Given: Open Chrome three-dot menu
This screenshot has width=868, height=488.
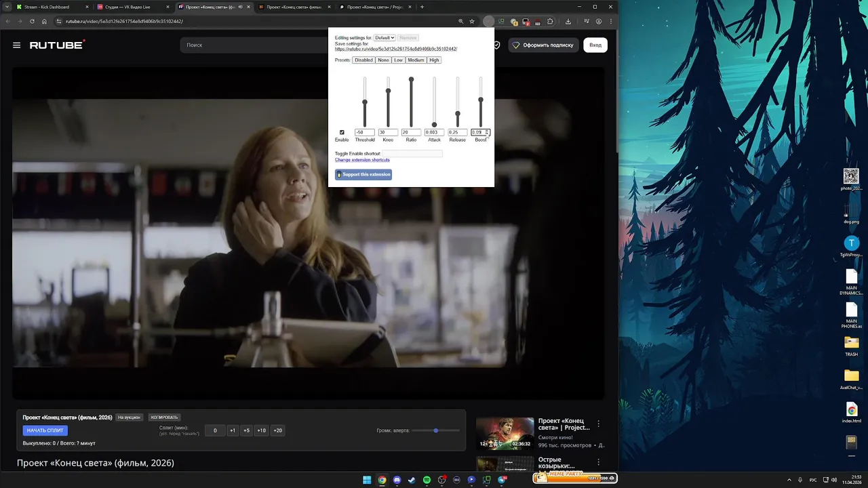Looking at the screenshot, I should pyautogui.click(x=610, y=21).
